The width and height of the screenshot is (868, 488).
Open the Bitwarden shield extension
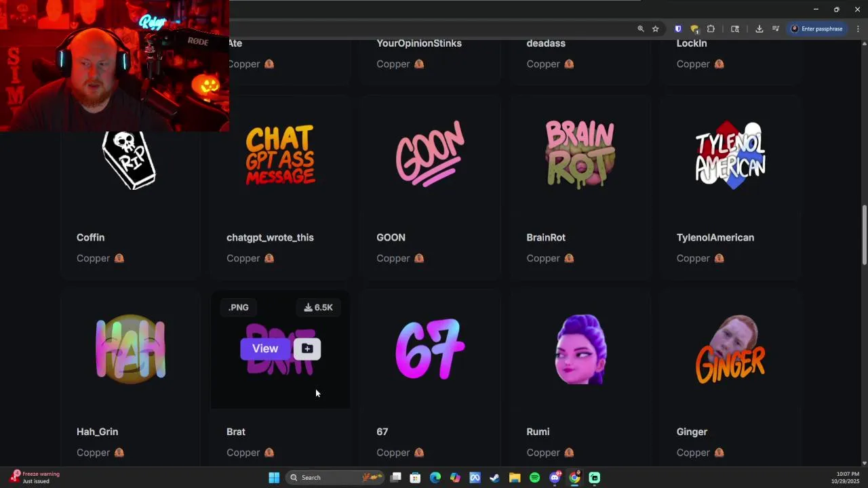pos(677,28)
